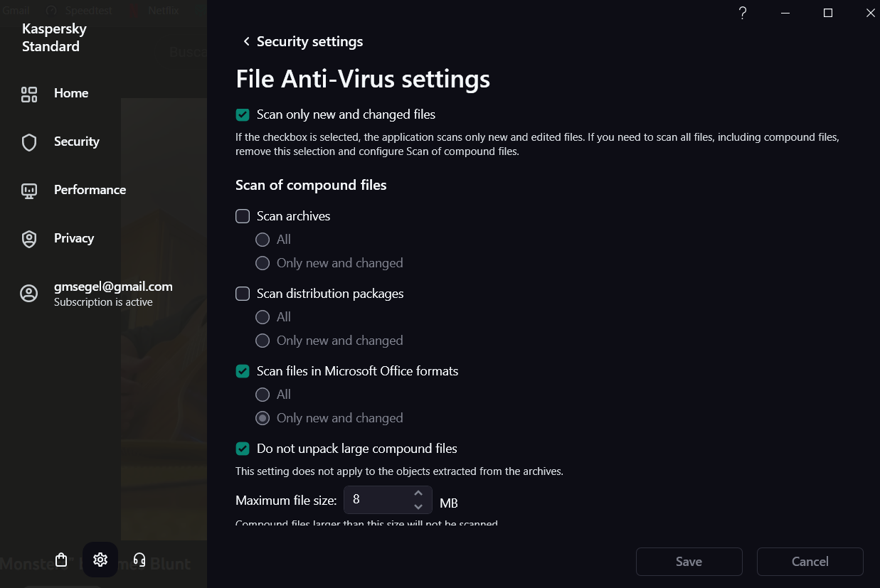Uncheck Scan only new and changed files
This screenshot has height=588, width=880.
[x=243, y=114]
